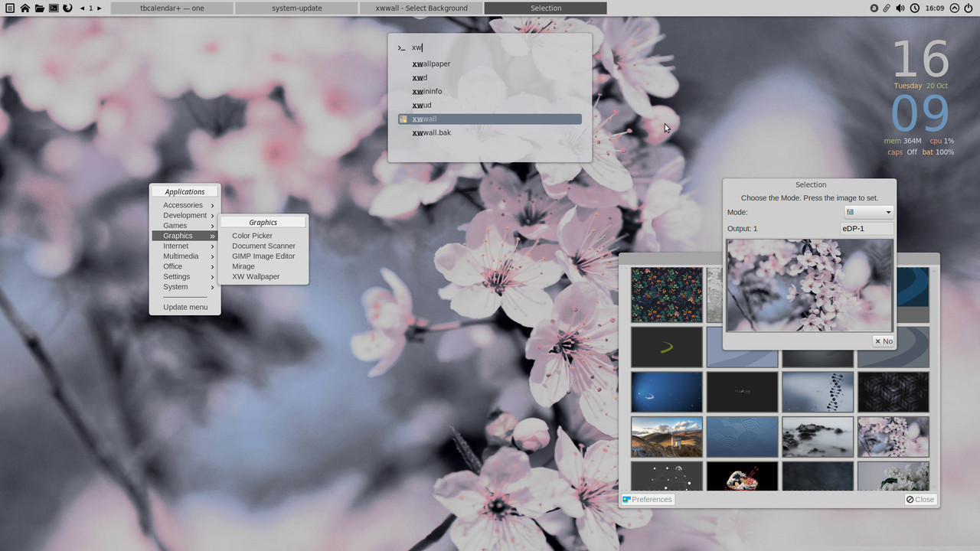The image size is (980, 551).
Task: Expand the Office submenu
Action: coord(185,266)
